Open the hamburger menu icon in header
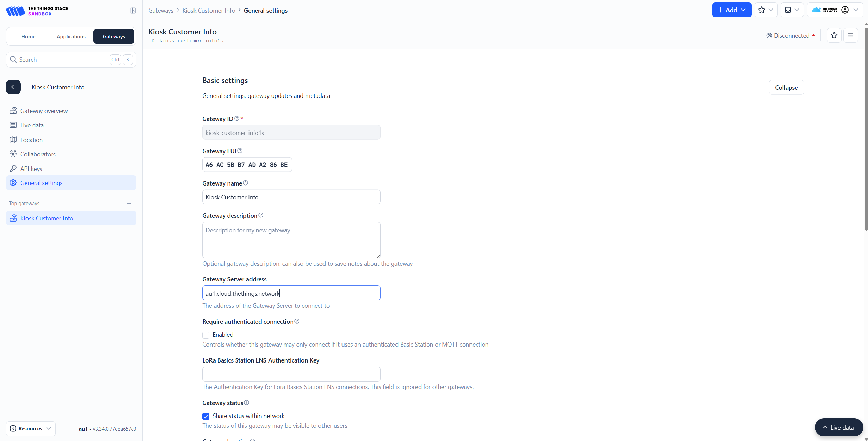Viewport: 868px width, 441px height. [x=850, y=35]
